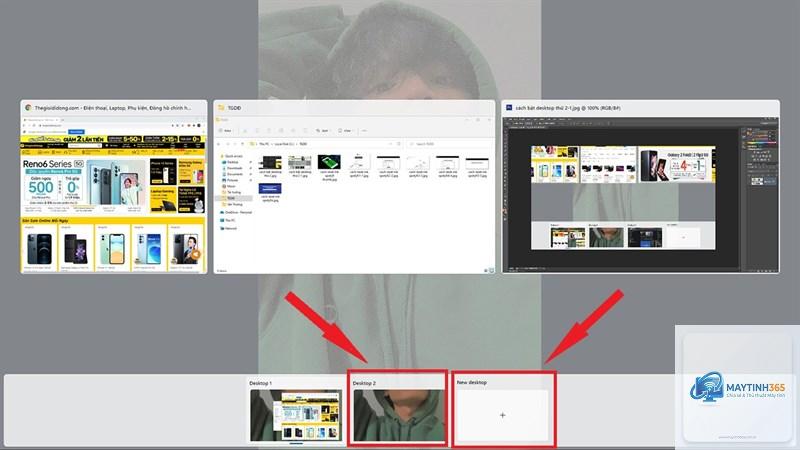Click the 'Thegioididong.com - Điện thoại' window title
Image resolution: width=800 pixels, height=450 pixels.
113,108
